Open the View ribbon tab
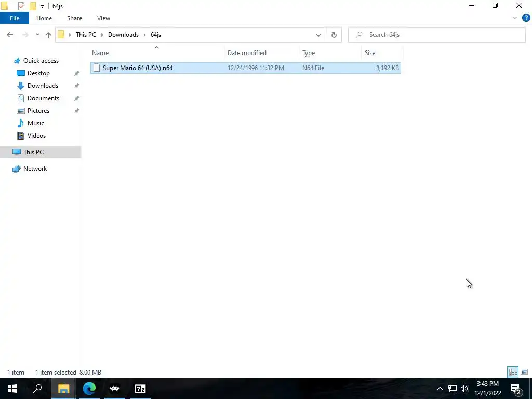Image resolution: width=532 pixels, height=399 pixels. click(x=103, y=18)
